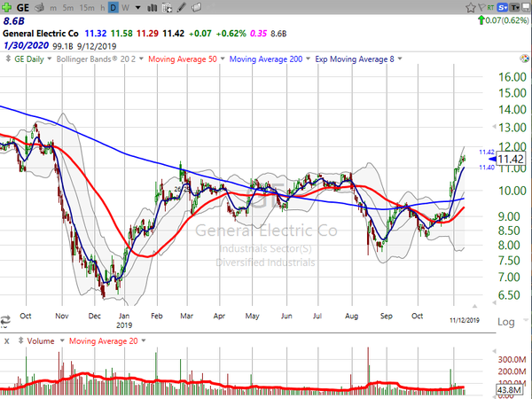532x399 pixels.
Task: Click the green up-arrow change indicator
Action: 481,20
